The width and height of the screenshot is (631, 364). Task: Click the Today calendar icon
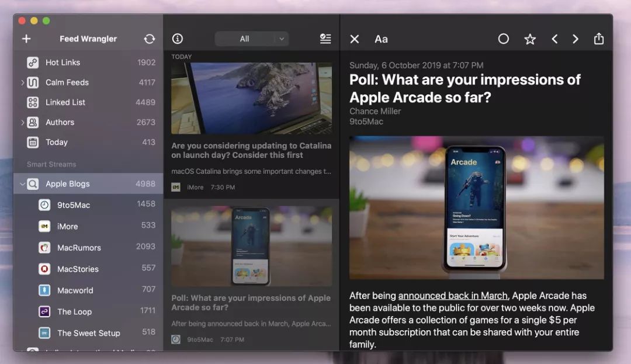(33, 142)
